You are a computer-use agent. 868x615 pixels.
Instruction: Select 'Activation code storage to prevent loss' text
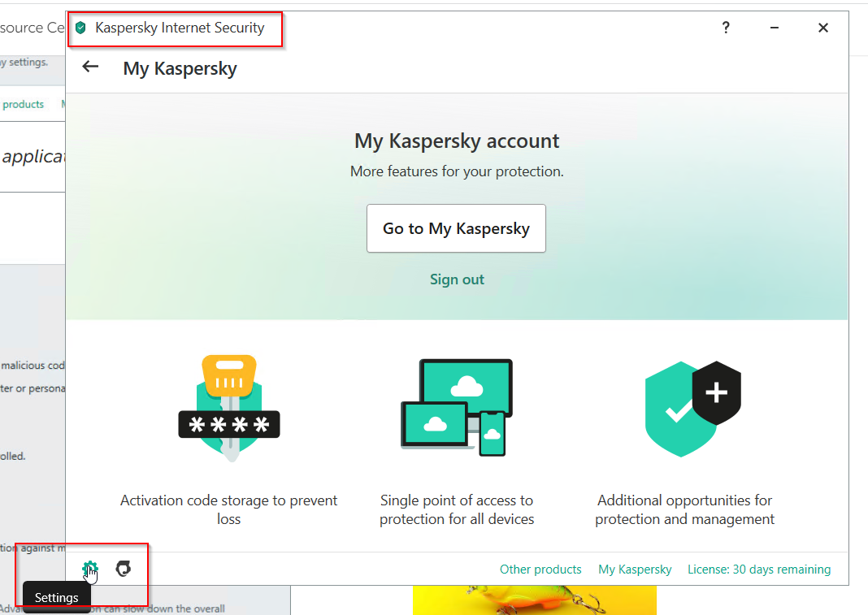tap(228, 509)
